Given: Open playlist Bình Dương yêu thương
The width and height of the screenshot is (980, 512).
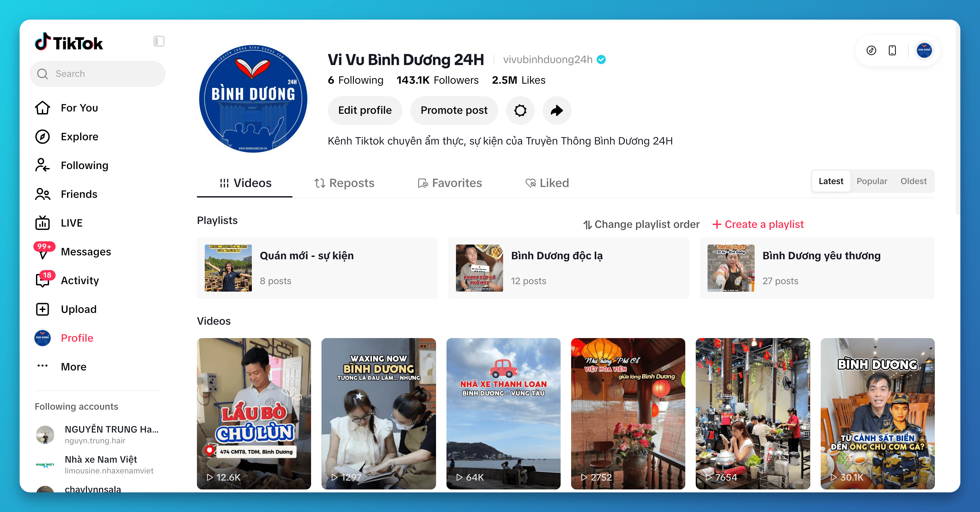Looking at the screenshot, I should click(x=817, y=268).
